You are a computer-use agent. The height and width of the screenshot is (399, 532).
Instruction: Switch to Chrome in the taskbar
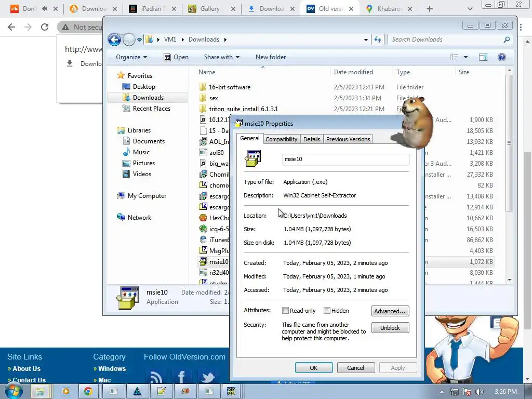tap(88, 392)
